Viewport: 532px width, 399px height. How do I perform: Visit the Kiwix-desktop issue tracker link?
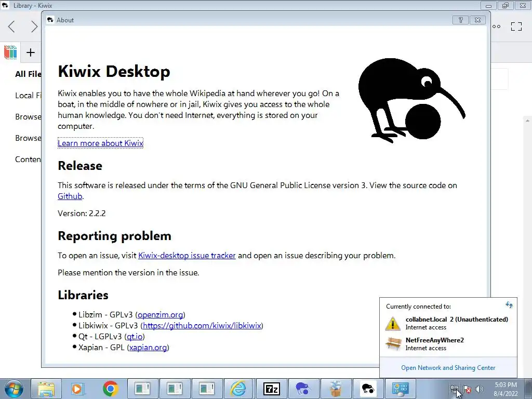pyautogui.click(x=187, y=256)
